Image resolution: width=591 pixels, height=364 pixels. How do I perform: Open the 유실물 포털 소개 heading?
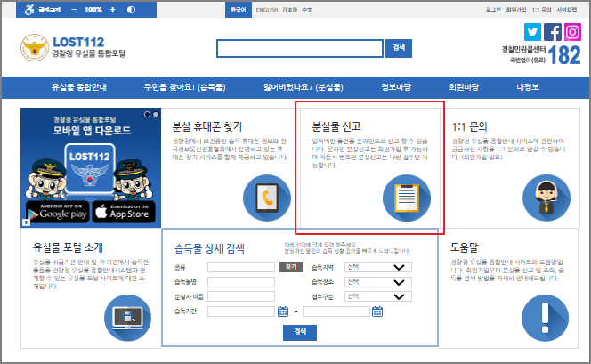[68, 247]
